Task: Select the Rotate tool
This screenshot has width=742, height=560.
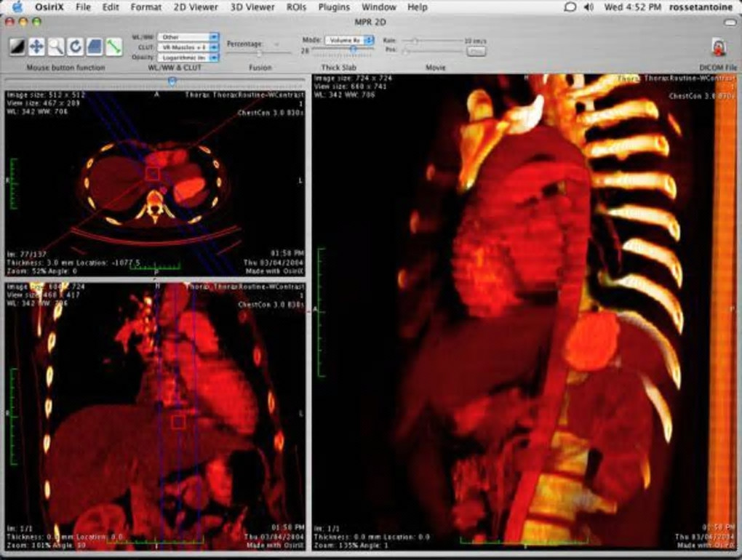Action: pos(75,47)
